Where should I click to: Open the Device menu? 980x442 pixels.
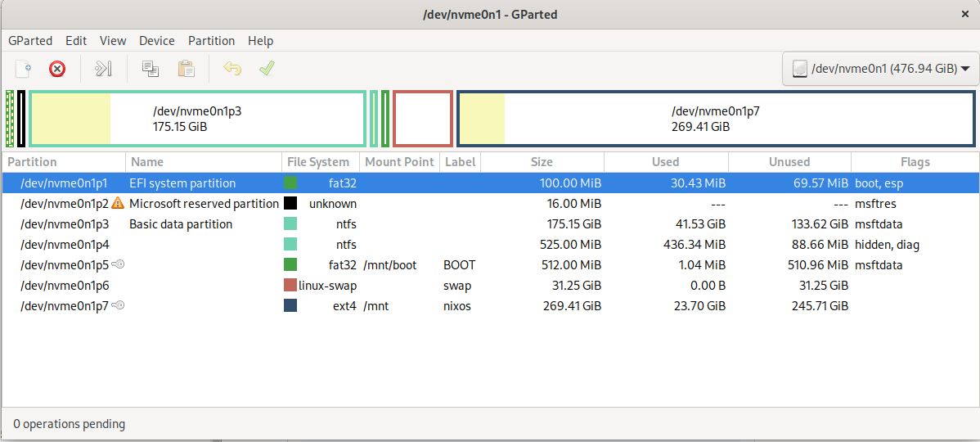click(157, 41)
